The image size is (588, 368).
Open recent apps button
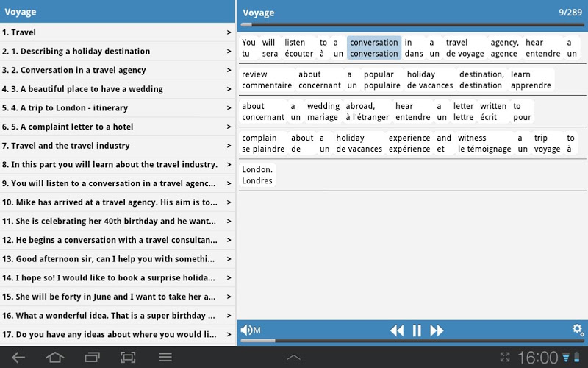[92, 358]
